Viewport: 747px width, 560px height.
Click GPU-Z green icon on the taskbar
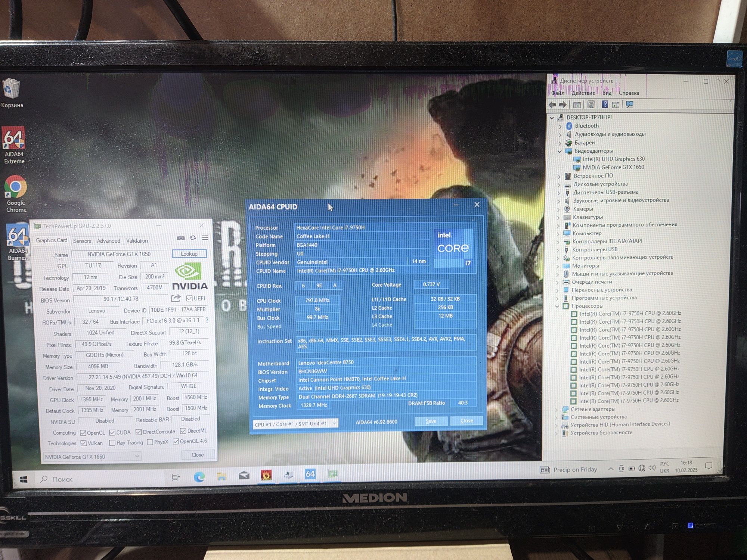332,473
